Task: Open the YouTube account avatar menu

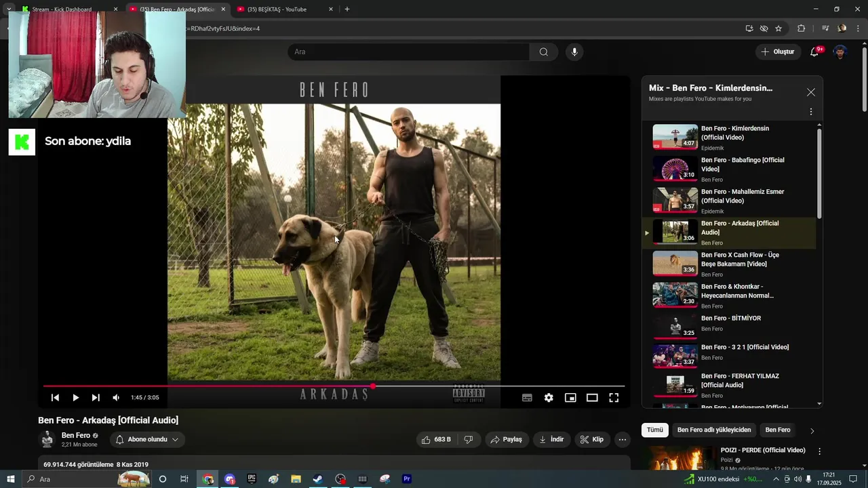Action: coord(840,52)
